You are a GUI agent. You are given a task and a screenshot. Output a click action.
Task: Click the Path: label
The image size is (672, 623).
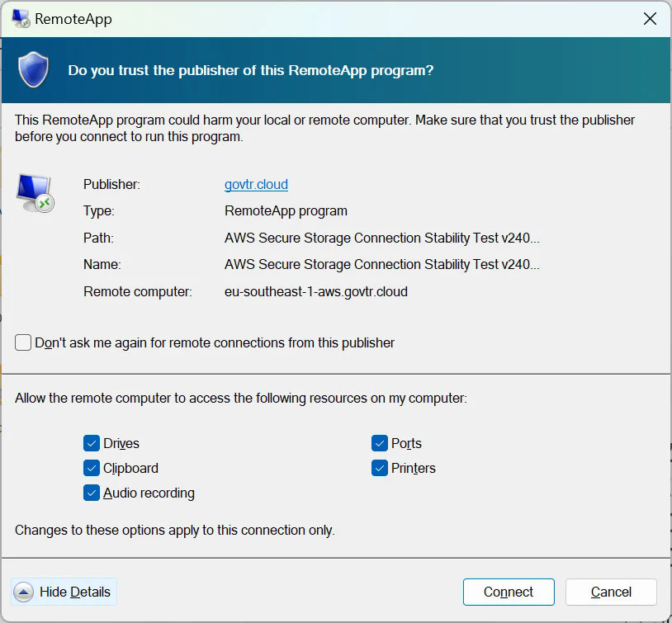click(x=98, y=238)
